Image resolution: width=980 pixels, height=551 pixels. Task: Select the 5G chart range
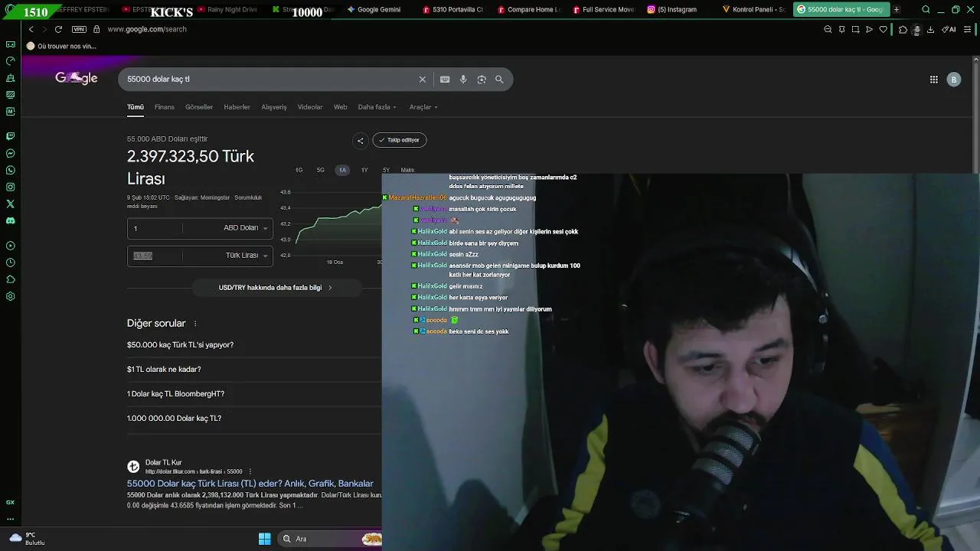coord(321,170)
